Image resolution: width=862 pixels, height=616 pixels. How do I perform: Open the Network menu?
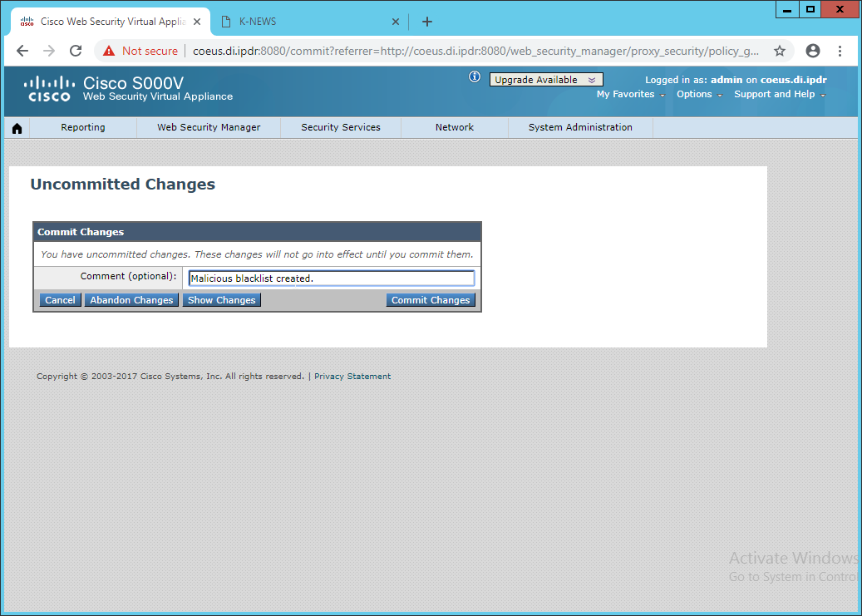pos(455,127)
